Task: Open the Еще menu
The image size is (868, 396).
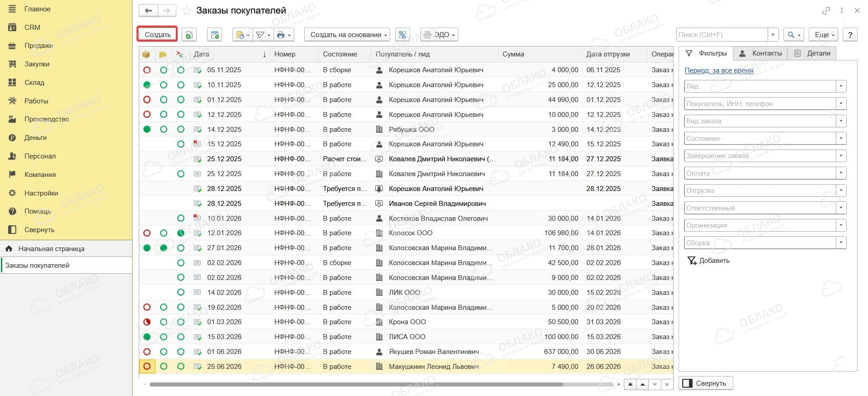Action: (x=824, y=35)
